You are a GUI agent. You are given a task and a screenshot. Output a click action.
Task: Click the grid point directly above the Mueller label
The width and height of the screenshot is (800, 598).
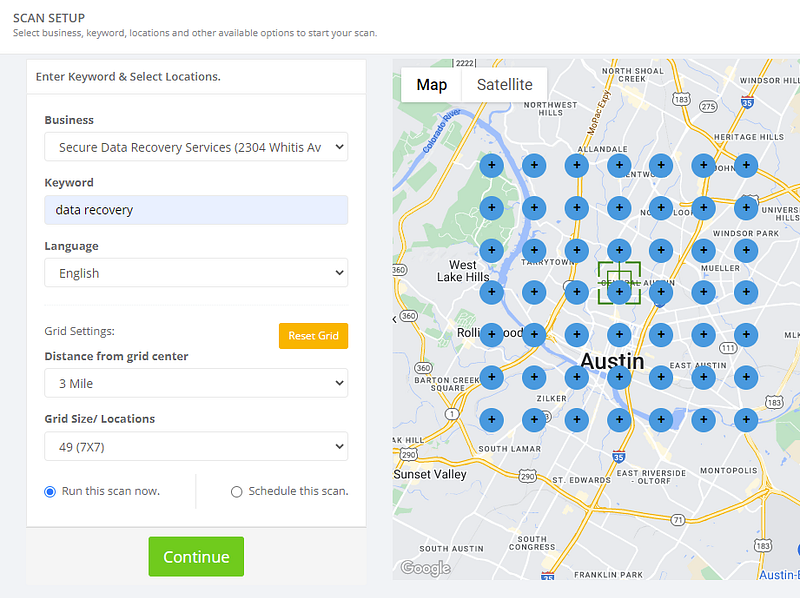coord(704,250)
